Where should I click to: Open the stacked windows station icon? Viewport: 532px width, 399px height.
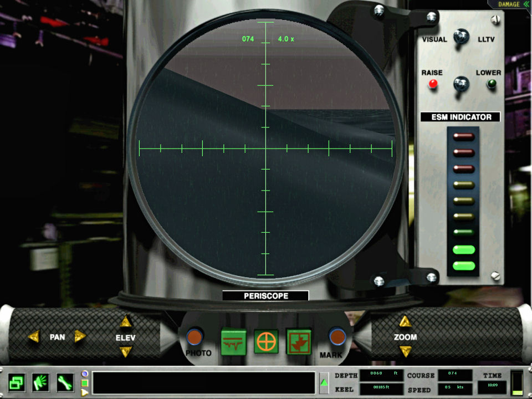17,382
